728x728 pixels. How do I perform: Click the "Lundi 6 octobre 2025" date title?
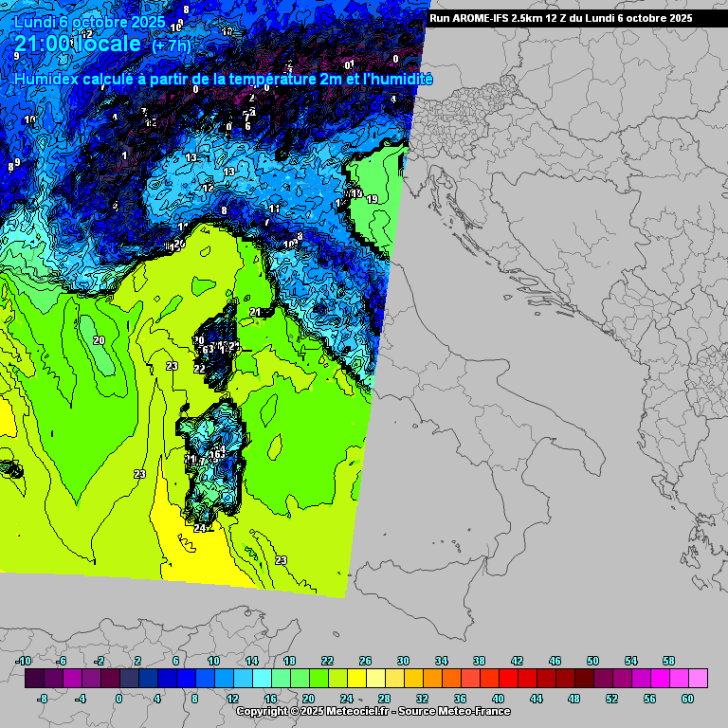[89, 22]
